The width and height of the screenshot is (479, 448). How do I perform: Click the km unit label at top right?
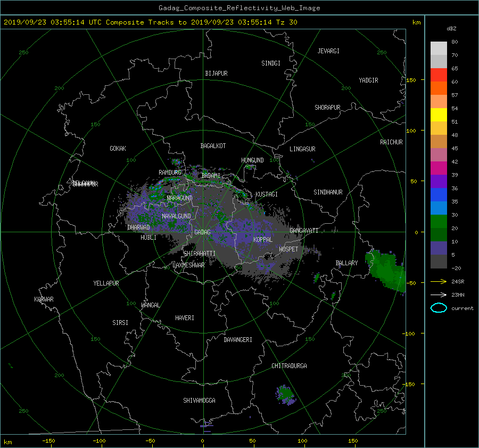pyautogui.click(x=416, y=22)
